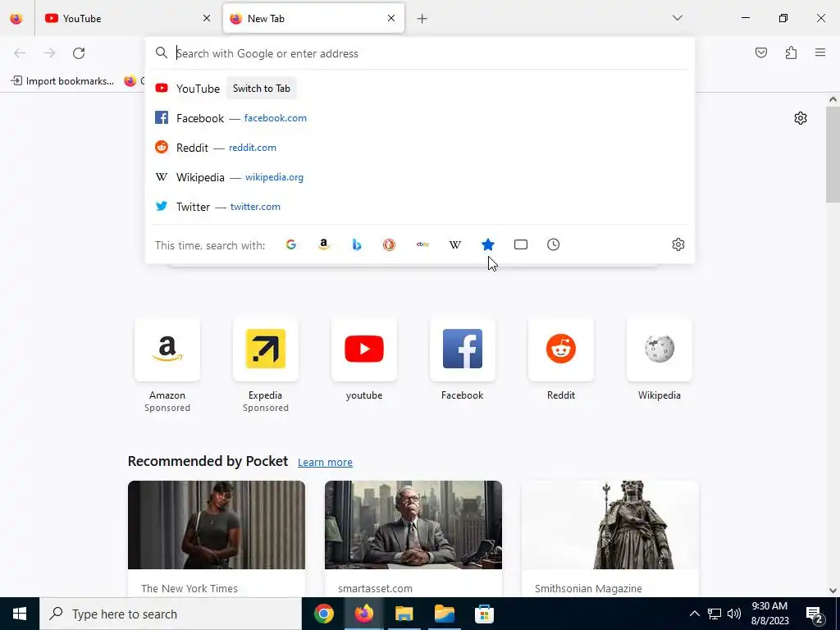Close the YouTube tab

207,18
